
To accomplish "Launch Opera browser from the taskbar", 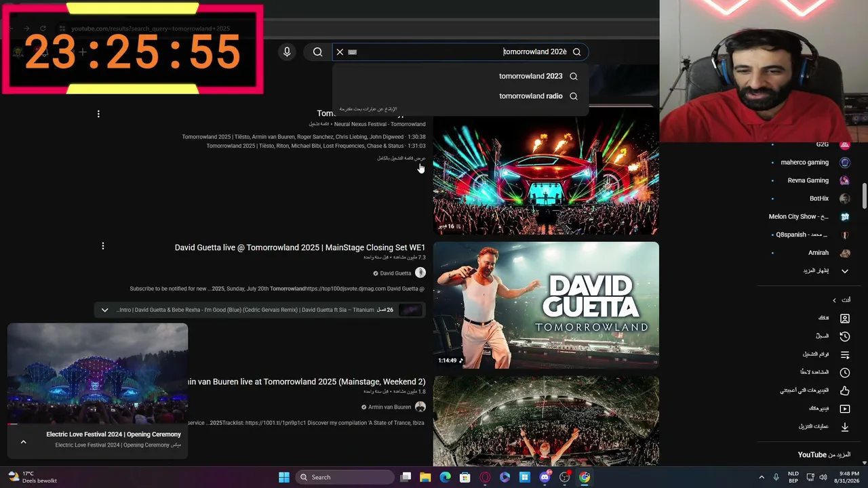I will coord(485,477).
